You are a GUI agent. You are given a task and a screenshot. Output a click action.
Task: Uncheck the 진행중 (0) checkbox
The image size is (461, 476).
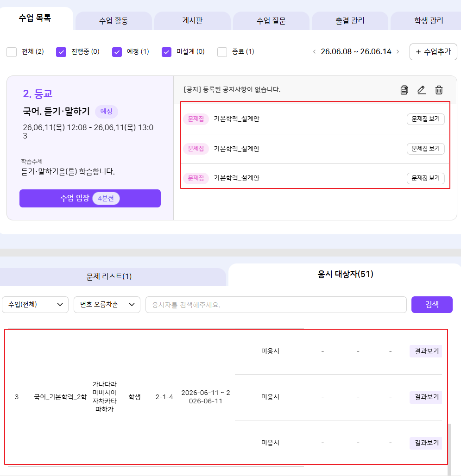coord(61,52)
